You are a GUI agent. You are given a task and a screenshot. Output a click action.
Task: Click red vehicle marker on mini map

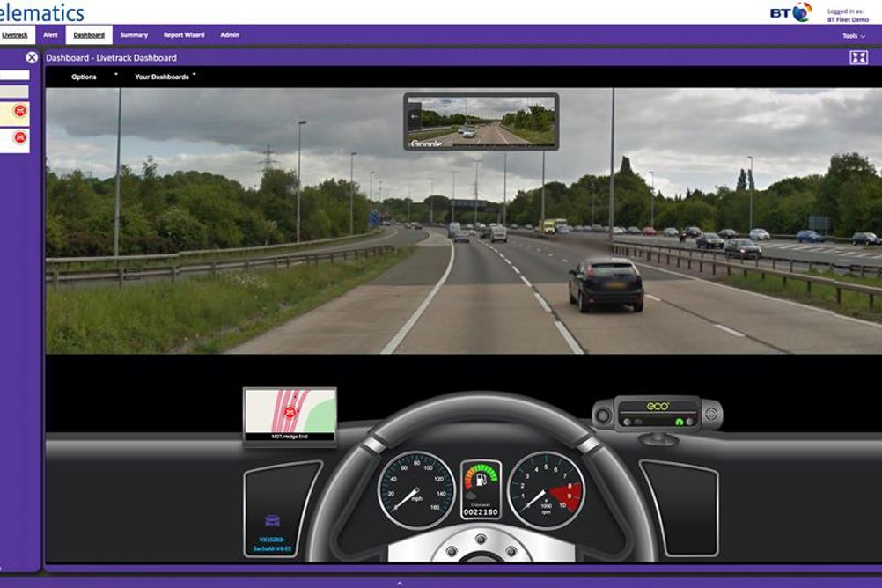tap(290, 413)
